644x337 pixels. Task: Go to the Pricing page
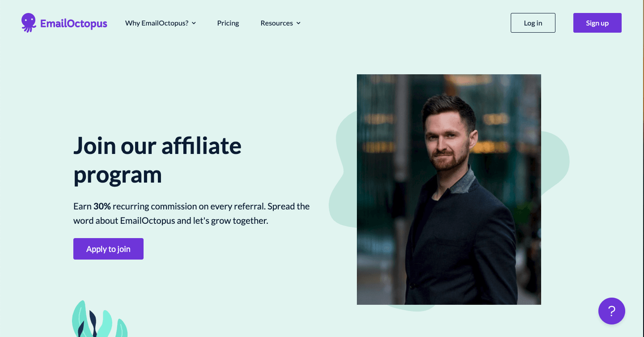[228, 23]
